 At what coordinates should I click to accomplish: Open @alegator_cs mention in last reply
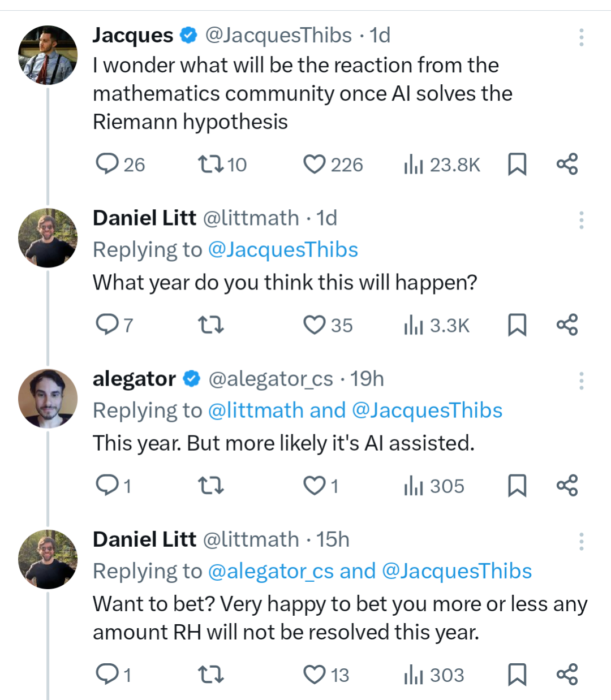(271, 571)
